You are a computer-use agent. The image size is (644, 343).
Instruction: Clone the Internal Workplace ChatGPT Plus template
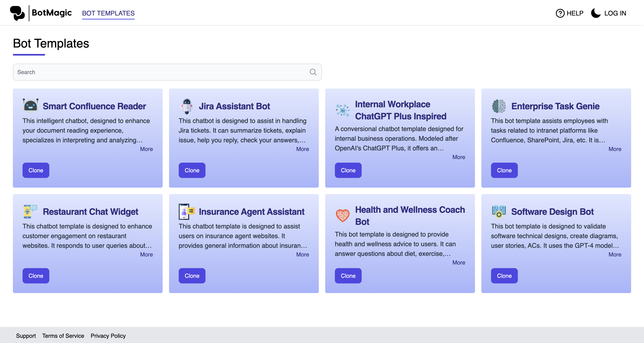(348, 170)
